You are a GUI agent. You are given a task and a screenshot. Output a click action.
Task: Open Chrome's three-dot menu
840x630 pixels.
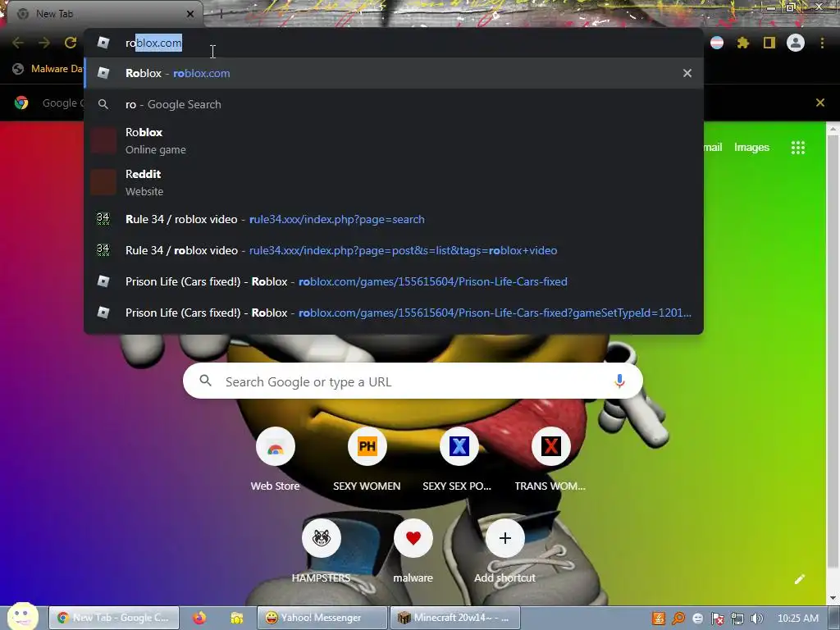click(822, 43)
